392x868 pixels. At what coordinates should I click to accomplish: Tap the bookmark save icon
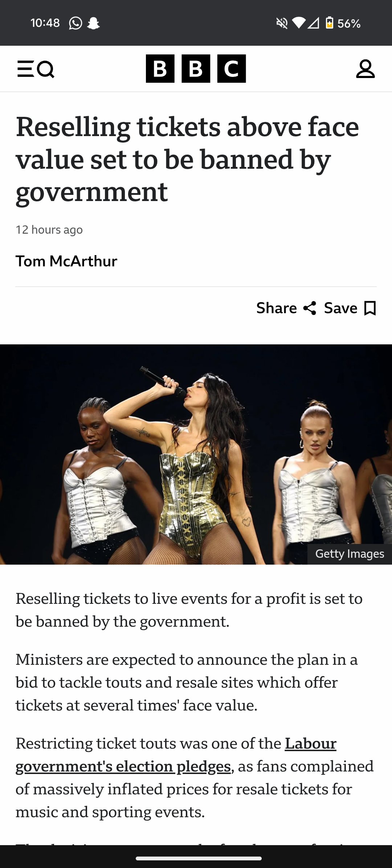[x=370, y=308]
